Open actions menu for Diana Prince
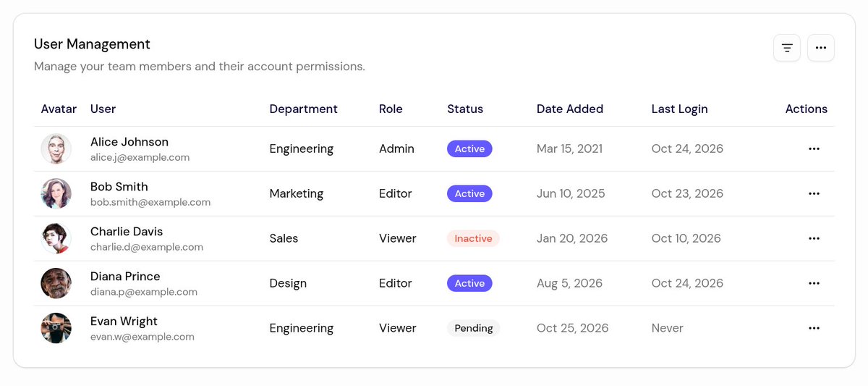This screenshot has height=386, width=868. click(x=814, y=283)
